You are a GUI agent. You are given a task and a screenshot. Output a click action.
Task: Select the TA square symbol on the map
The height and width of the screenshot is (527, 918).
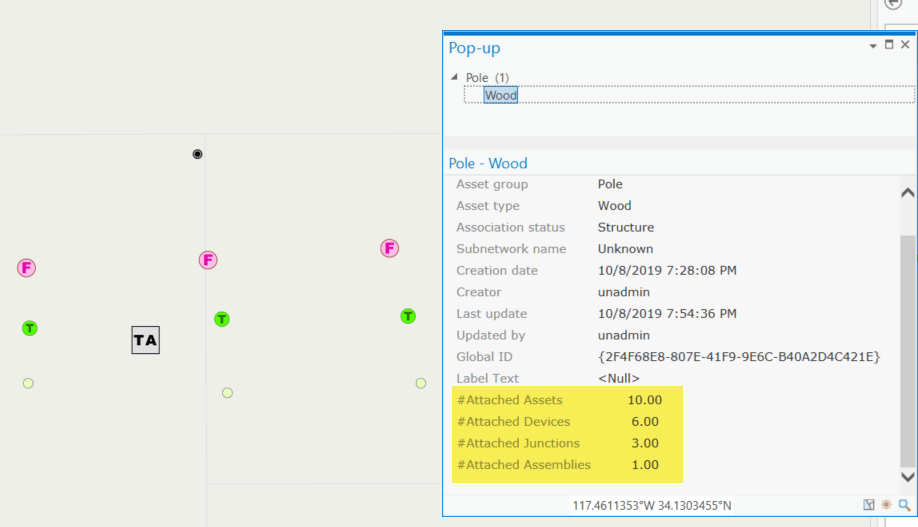pyautogui.click(x=145, y=340)
